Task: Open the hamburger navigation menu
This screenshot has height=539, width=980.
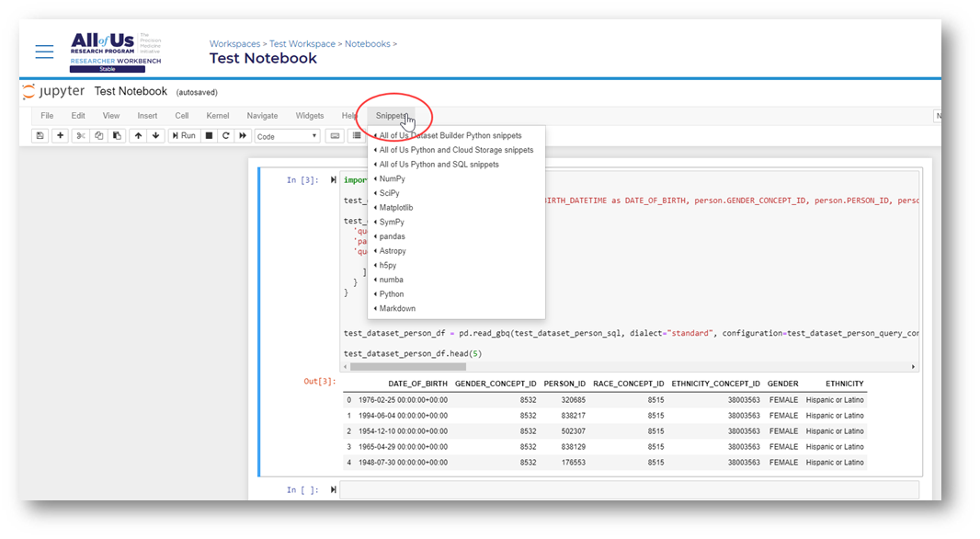Action: [x=44, y=52]
